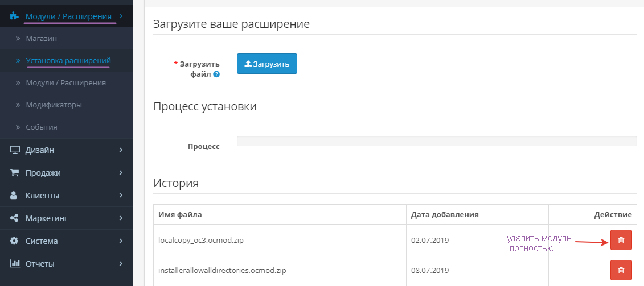The height and width of the screenshot is (286, 644).
Task: Open the События submenu item
Action: (41, 127)
